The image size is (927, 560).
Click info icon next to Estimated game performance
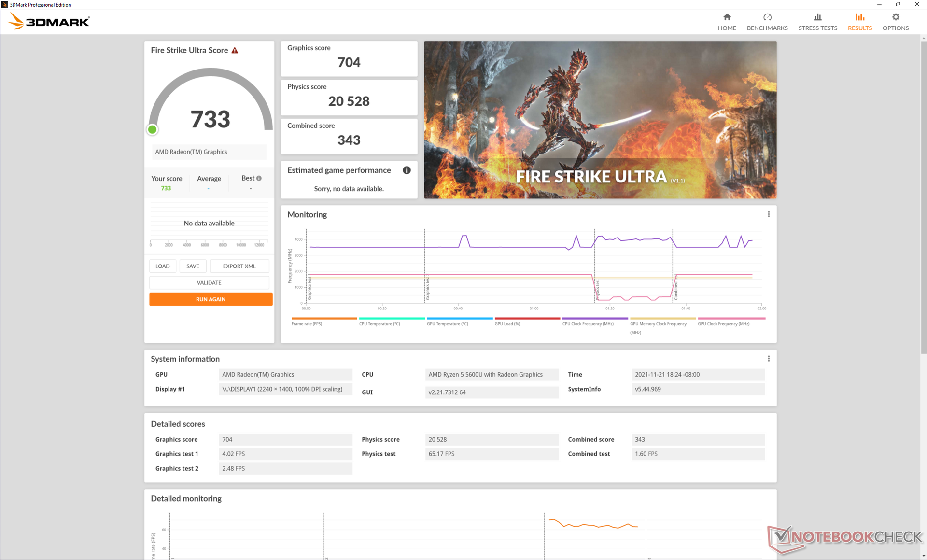click(407, 170)
